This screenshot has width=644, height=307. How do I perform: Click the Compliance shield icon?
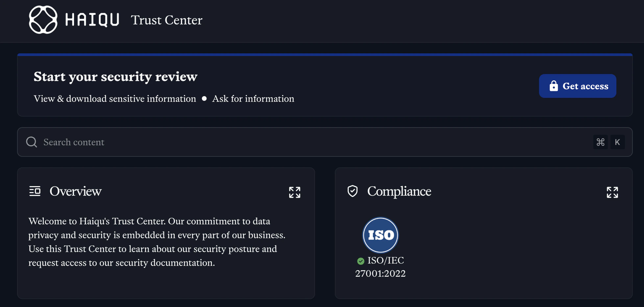(x=353, y=191)
